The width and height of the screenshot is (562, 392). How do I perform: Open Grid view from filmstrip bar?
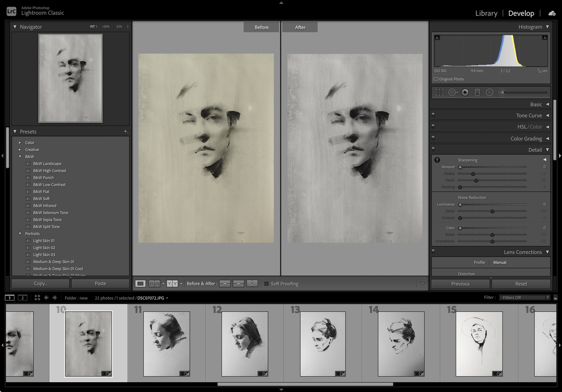[x=37, y=298]
